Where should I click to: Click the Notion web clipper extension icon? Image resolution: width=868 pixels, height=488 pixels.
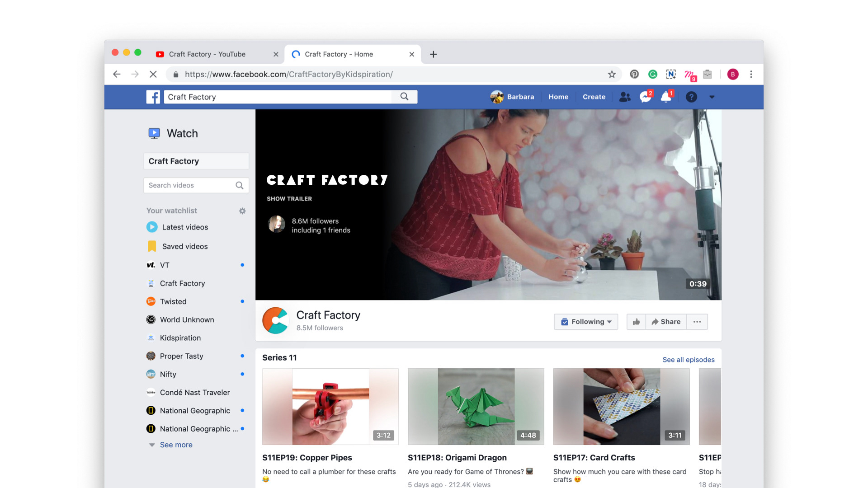point(671,74)
